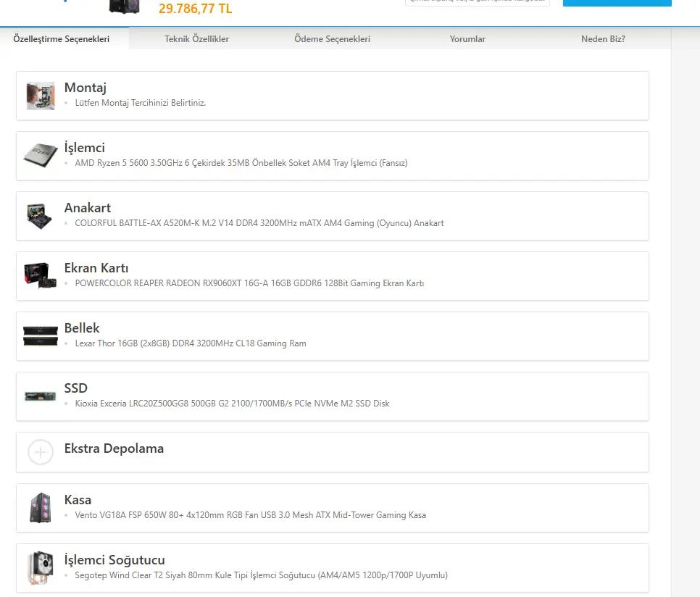Select the Vento VG18A FSP 650W case text
The width and height of the screenshot is (700, 597).
click(250, 515)
